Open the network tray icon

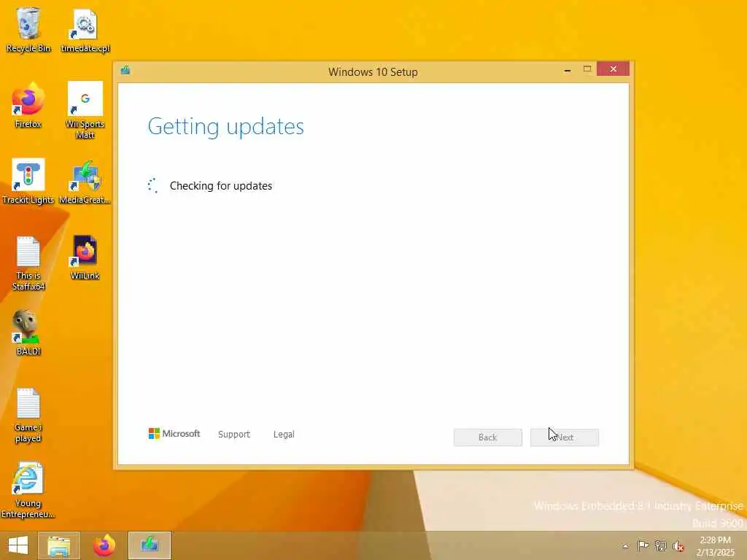coord(660,545)
